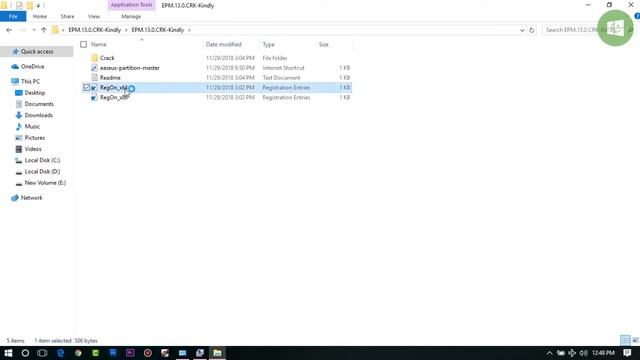Open Music in the navigation pane

tap(32, 127)
